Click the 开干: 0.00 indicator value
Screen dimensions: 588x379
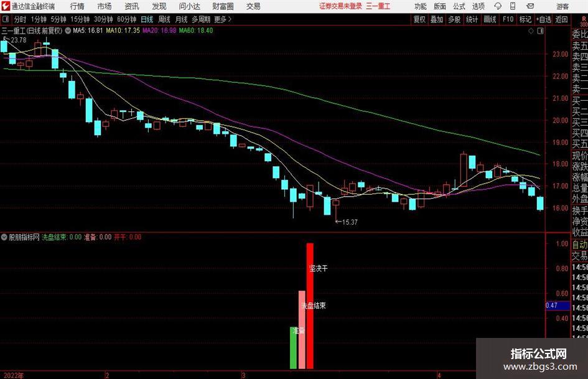(128, 237)
